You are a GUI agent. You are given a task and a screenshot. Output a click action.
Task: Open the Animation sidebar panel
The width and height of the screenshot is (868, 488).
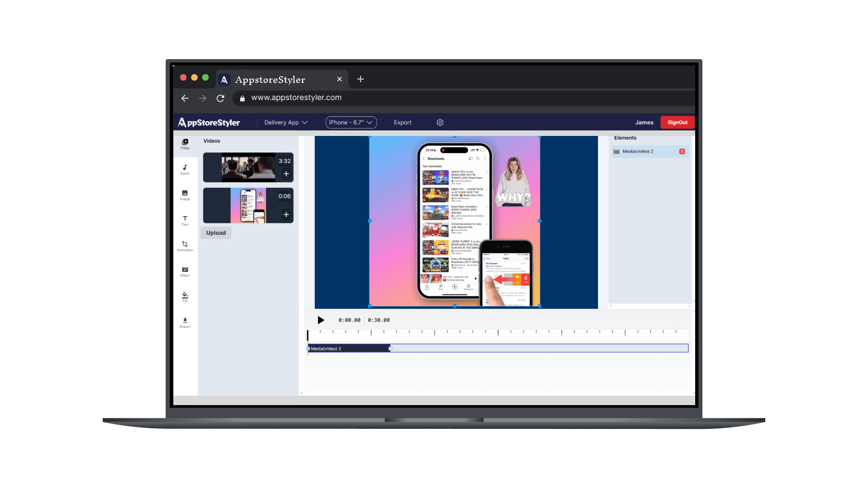point(185,246)
